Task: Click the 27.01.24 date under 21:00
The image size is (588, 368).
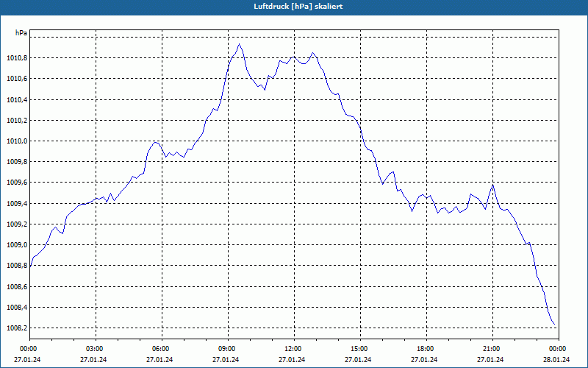Action: [490, 360]
